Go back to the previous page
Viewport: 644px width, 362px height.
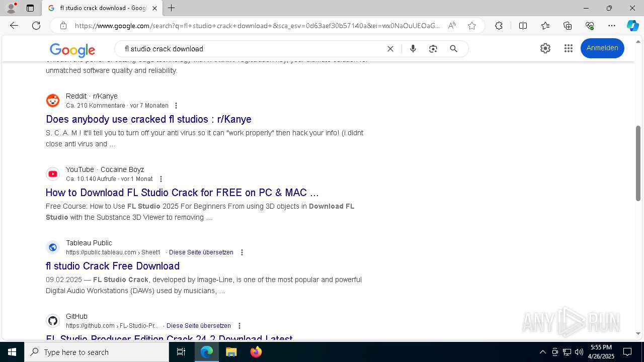pyautogui.click(x=14, y=26)
